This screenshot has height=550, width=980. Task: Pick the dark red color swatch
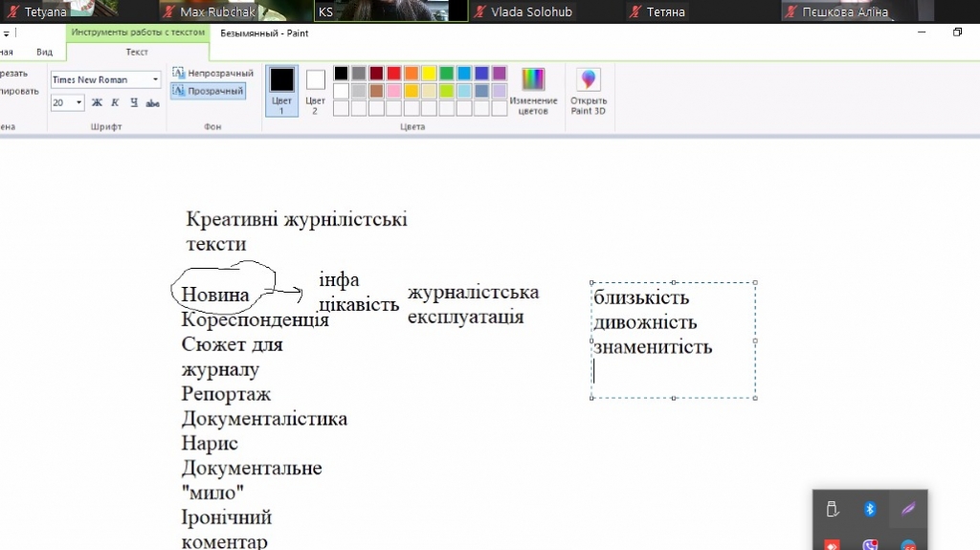point(375,73)
